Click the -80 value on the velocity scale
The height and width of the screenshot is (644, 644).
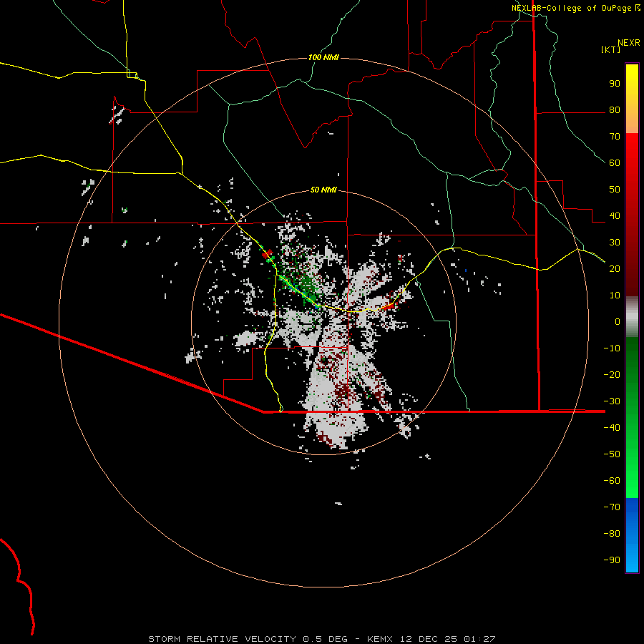coord(612,534)
